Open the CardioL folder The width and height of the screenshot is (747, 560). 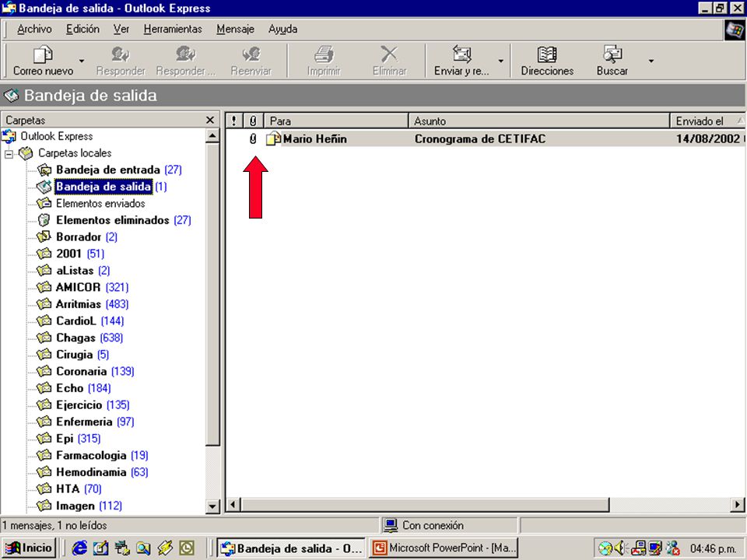coord(76,321)
